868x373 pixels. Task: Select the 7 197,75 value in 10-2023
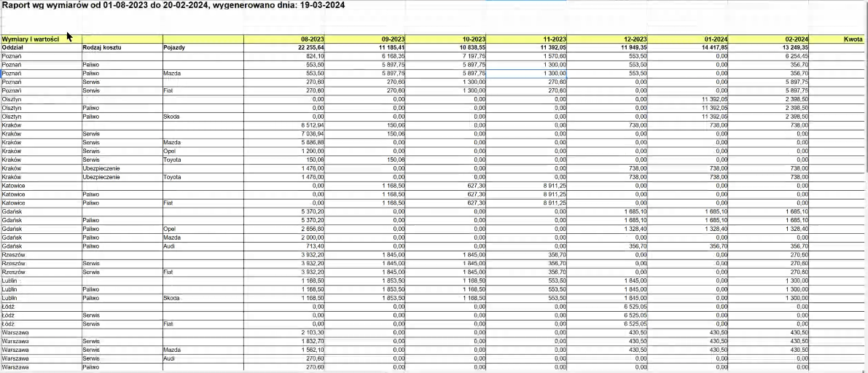pos(446,56)
